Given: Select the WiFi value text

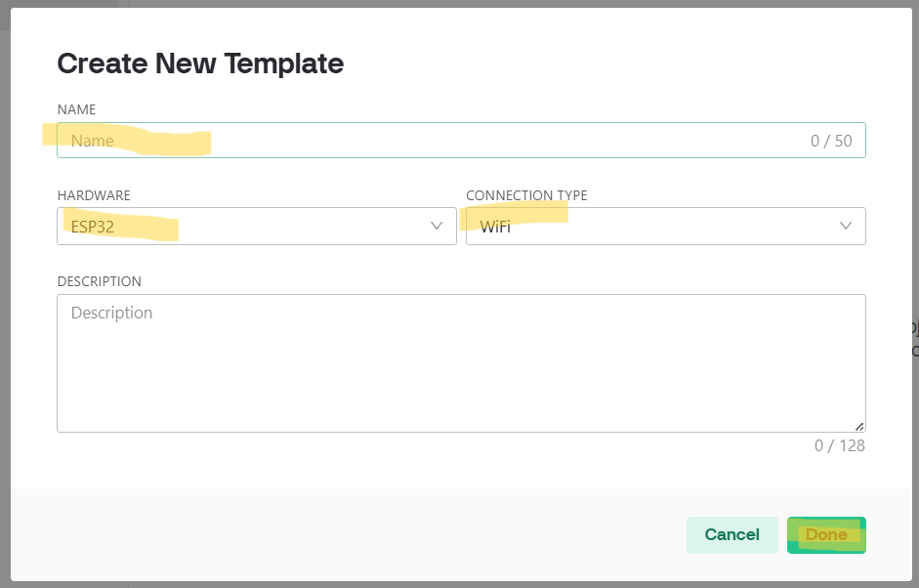Looking at the screenshot, I should pyautogui.click(x=495, y=227).
